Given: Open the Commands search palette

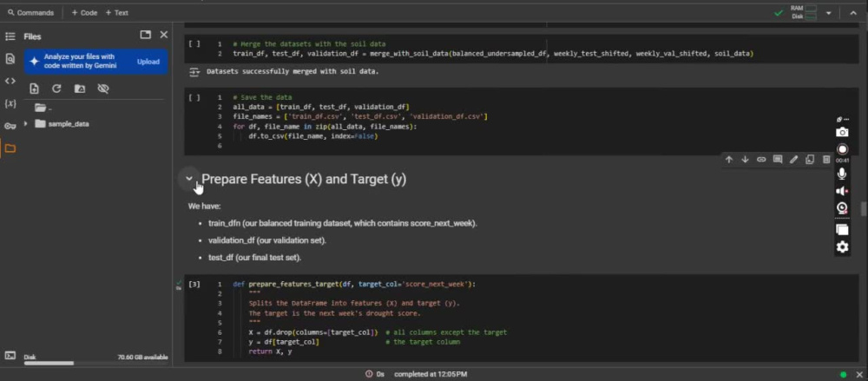Looking at the screenshot, I should pos(31,13).
